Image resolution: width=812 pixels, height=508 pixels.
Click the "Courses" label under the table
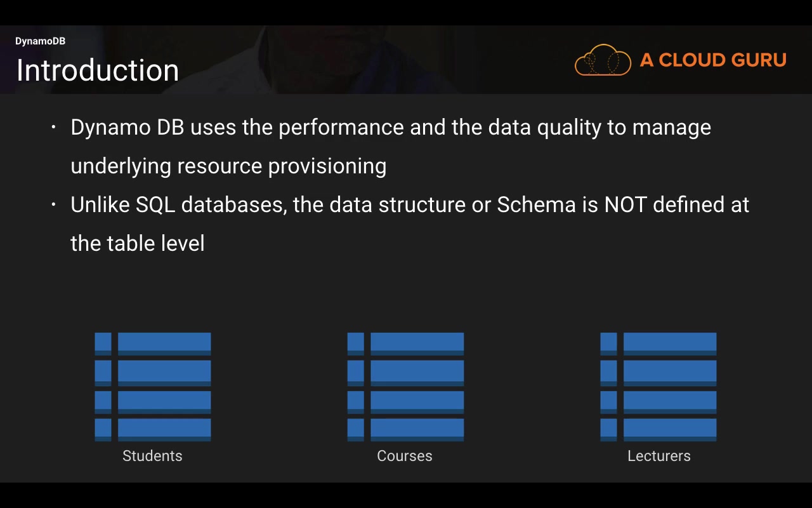(x=405, y=456)
